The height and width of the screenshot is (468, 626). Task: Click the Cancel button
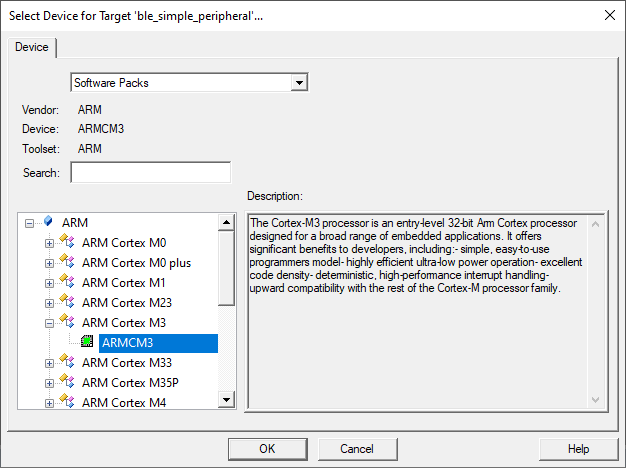click(x=357, y=449)
